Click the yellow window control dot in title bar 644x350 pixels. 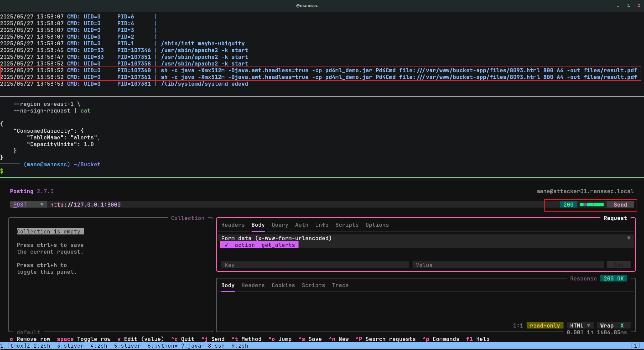tap(618, 6)
